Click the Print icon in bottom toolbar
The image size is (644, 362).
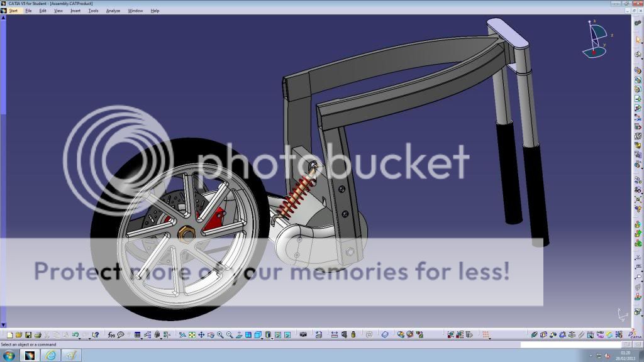click(x=38, y=335)
